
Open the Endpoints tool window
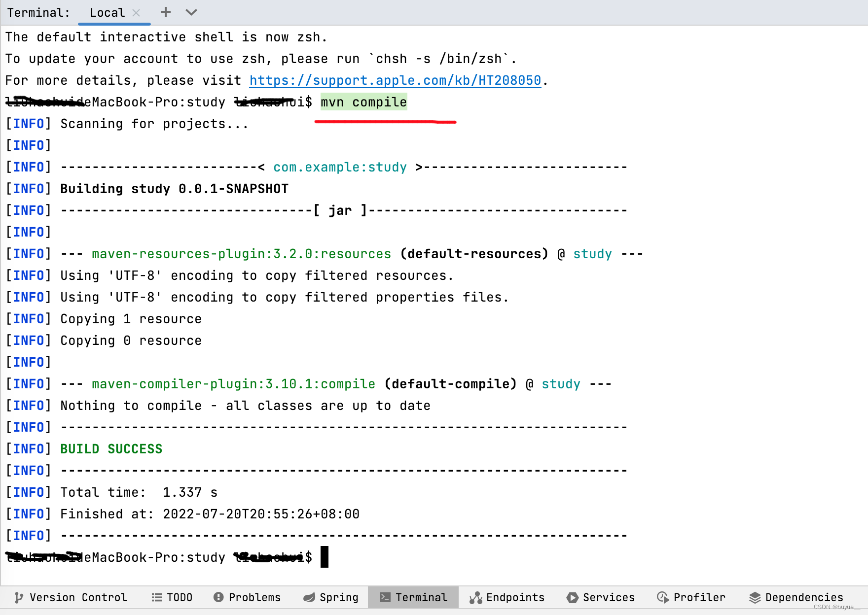(x=507, y=598)
